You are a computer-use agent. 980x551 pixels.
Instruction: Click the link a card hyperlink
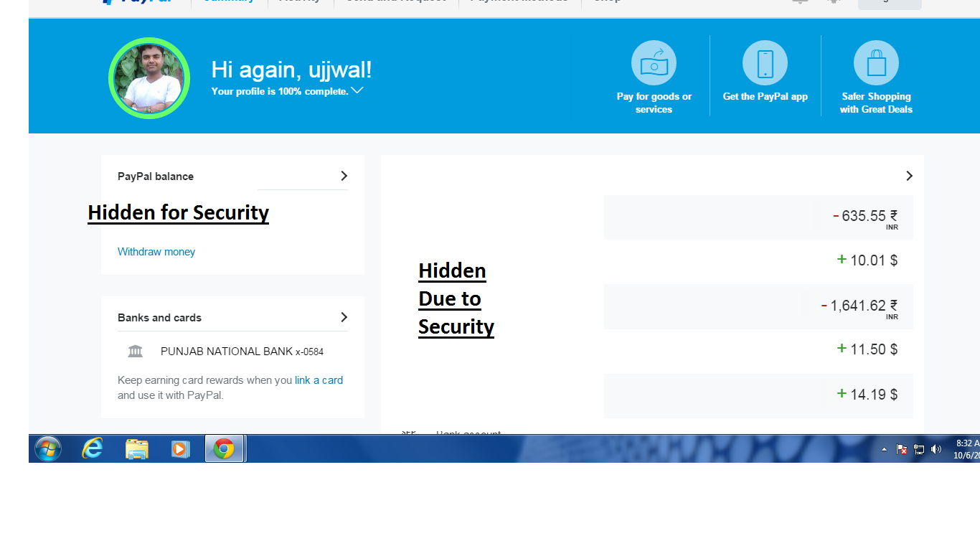(x=319, y=380)
